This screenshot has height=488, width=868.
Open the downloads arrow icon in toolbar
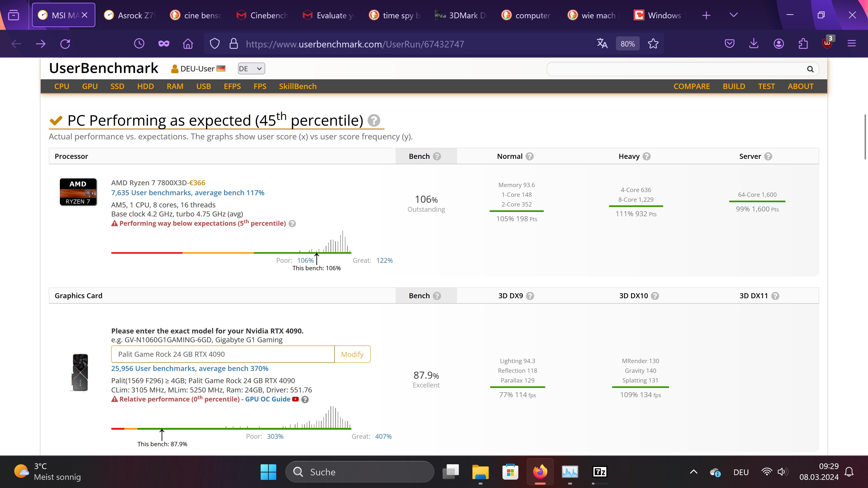pos(754,44)
